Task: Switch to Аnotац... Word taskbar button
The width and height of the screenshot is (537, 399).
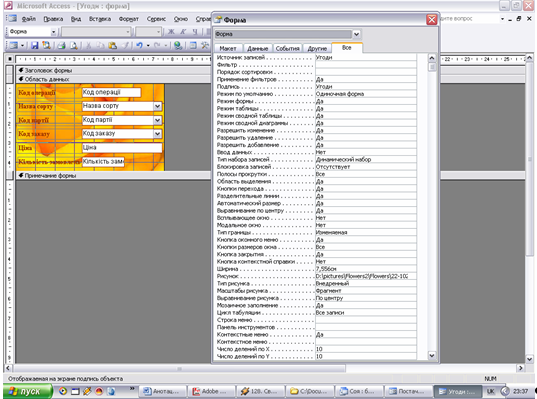Action: tap(163, 391)
